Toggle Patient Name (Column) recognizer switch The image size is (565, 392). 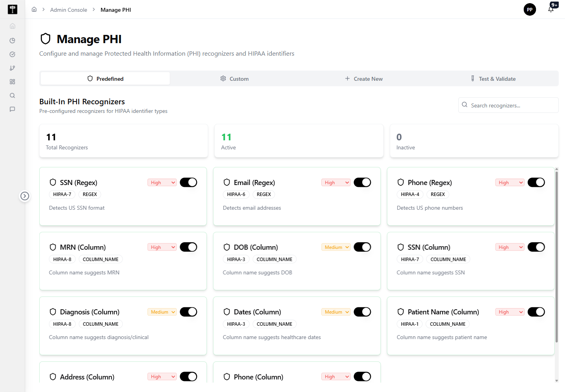pyautogui.click(x=536, y=312)
